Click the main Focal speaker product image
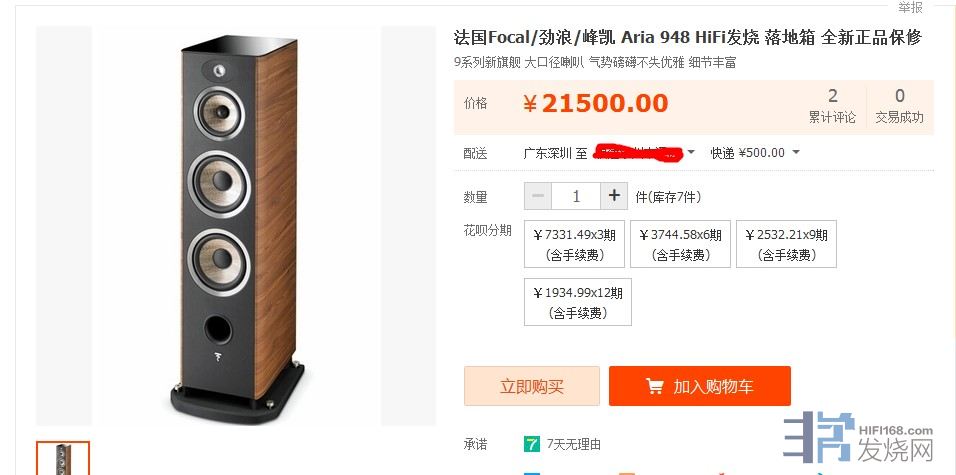The image size is (956, 475). coord(237,226)
